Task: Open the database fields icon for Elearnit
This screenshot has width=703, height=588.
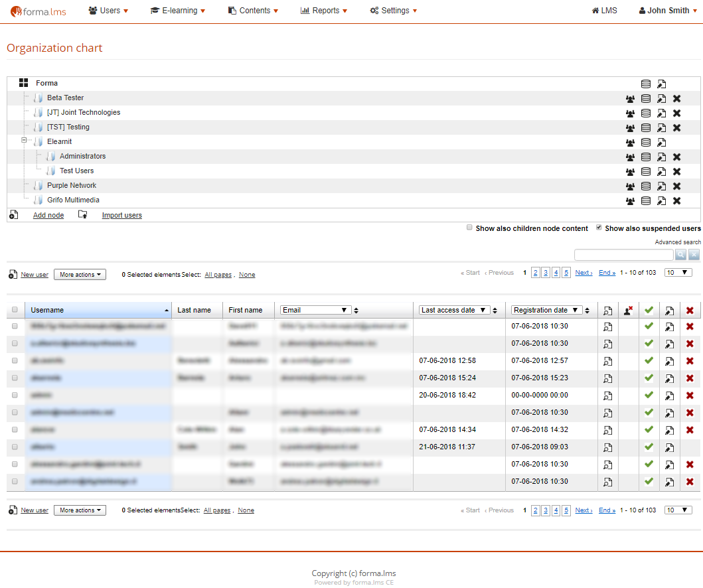Action: pos(645,142)
